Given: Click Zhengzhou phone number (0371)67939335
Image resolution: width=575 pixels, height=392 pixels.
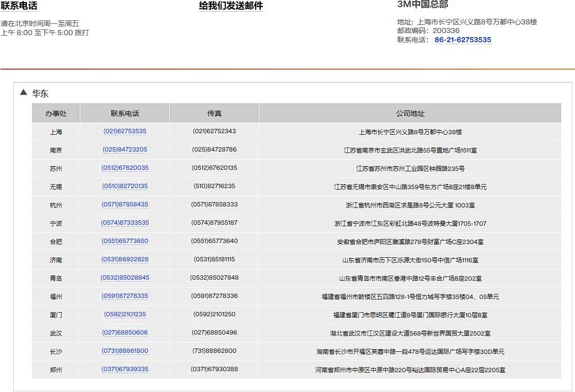Looking at the screenshot, I should [x=125, y=369].
